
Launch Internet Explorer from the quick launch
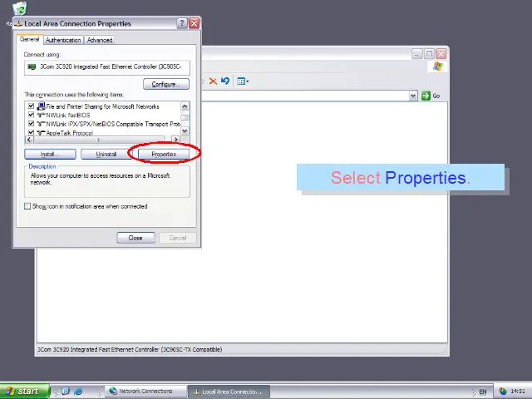click(78, 391)
